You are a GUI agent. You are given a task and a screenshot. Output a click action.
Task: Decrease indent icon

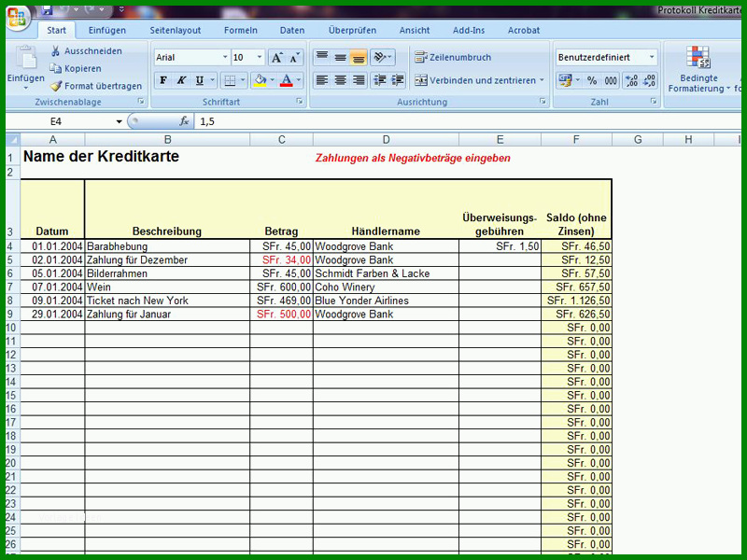coord(380,80)
